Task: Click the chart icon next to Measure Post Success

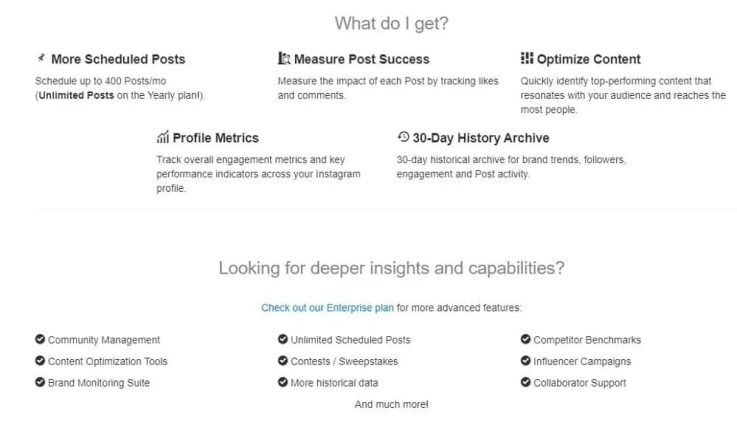Action: pyautogui.click(x=284, y=58)
